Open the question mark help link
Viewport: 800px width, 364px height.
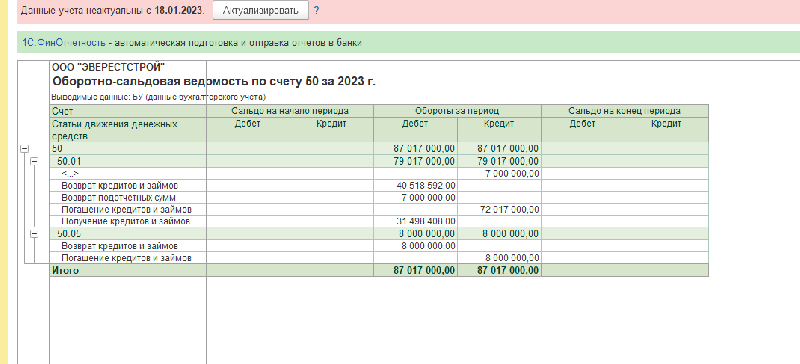point(316,10)
